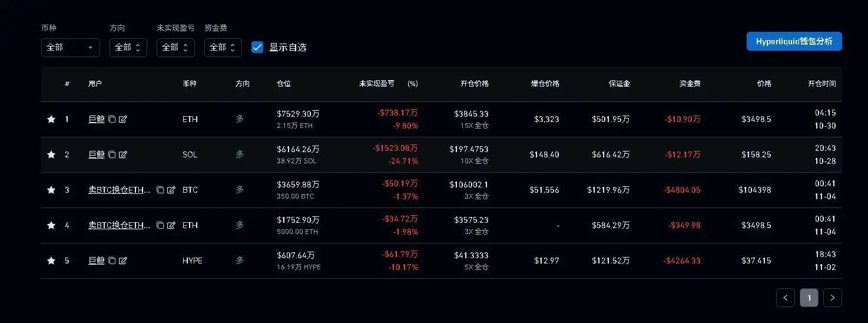Open the 巨鲸 user link in row 2
Screen dimensions: 868x323
click(x=97, y=154)
